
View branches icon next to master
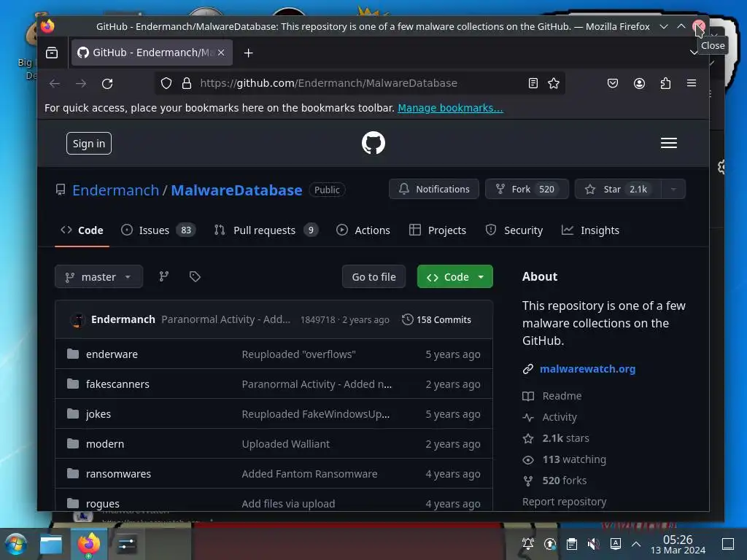[x=164, y=276]
